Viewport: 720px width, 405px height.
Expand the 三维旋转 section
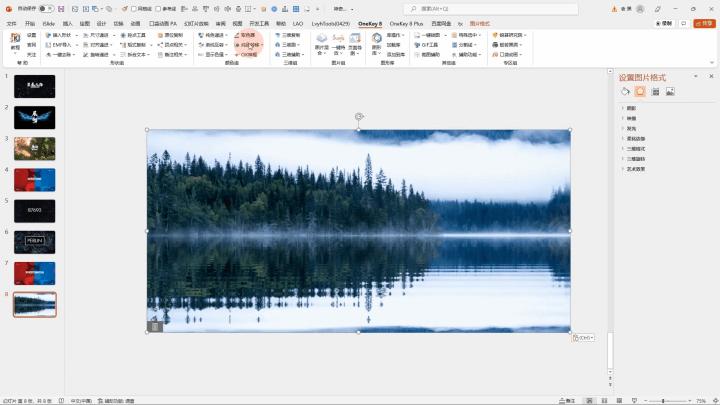pyautogui.click(x=636, y=159)
